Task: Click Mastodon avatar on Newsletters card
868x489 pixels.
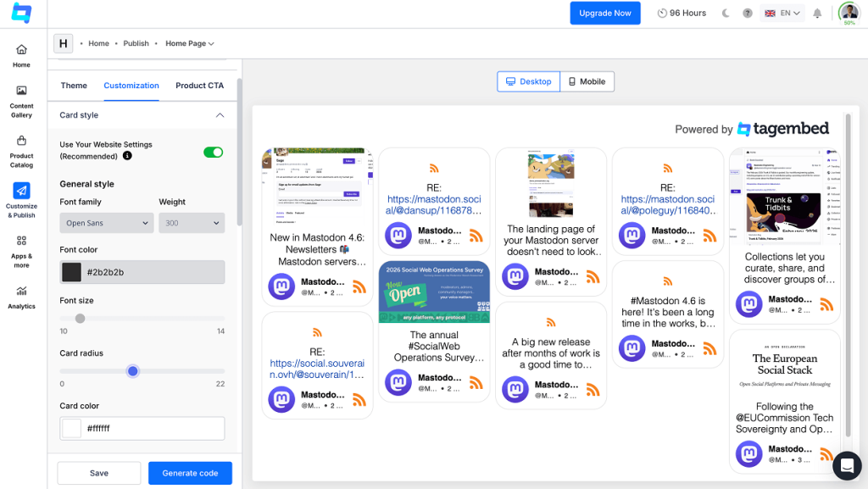Action: point(281,286)
